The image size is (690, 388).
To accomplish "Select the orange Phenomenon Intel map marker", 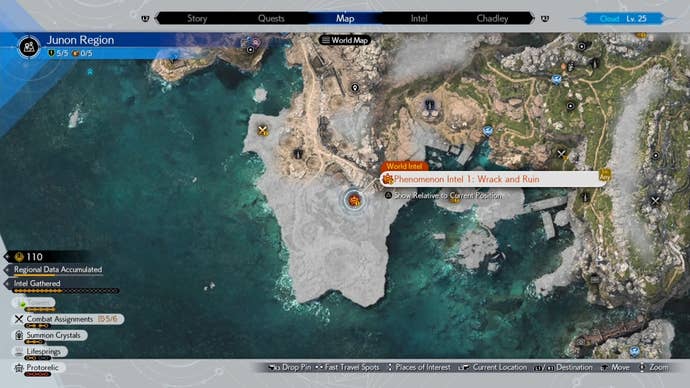I will pos(354,201).
